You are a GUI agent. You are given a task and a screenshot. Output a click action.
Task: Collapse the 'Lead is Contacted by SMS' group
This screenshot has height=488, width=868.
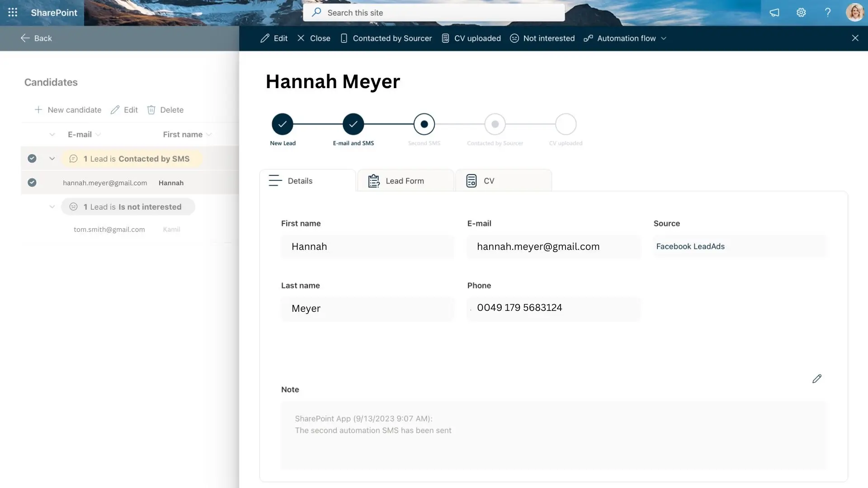coord(52,158)
